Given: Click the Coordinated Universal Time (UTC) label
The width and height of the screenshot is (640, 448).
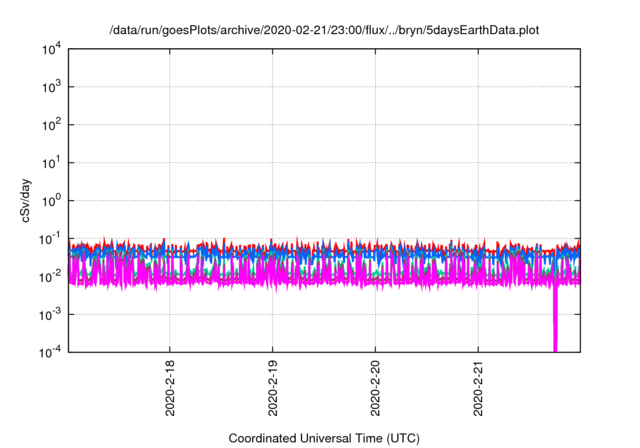Looking at the screenshot, I should pyautogui.click(x=324, y=439).
